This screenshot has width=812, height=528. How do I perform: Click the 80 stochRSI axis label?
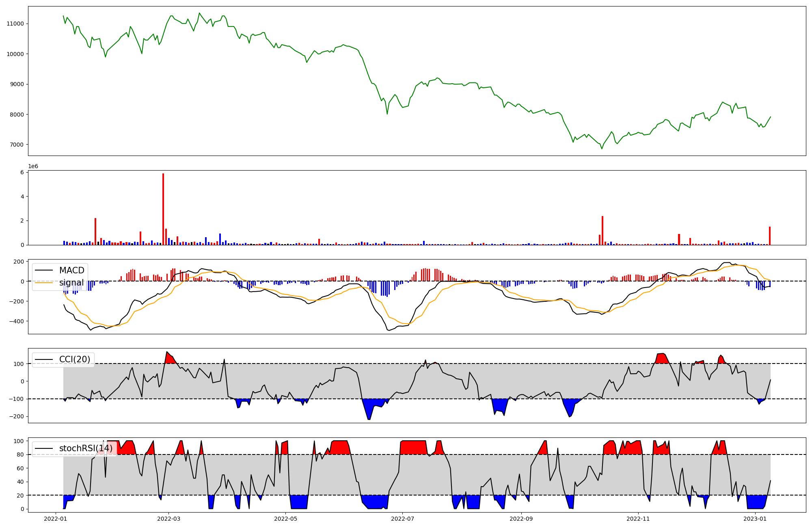[20, 455]
